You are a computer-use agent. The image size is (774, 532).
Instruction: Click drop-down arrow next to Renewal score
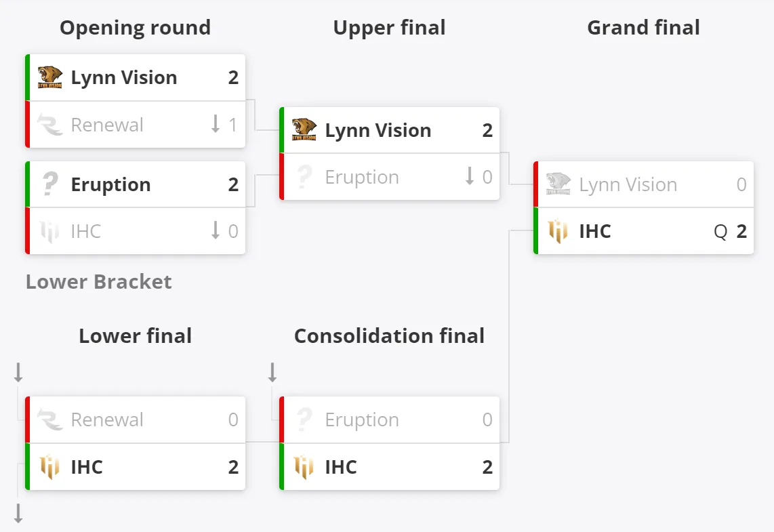pyautogui.click(x=216, y=124)
